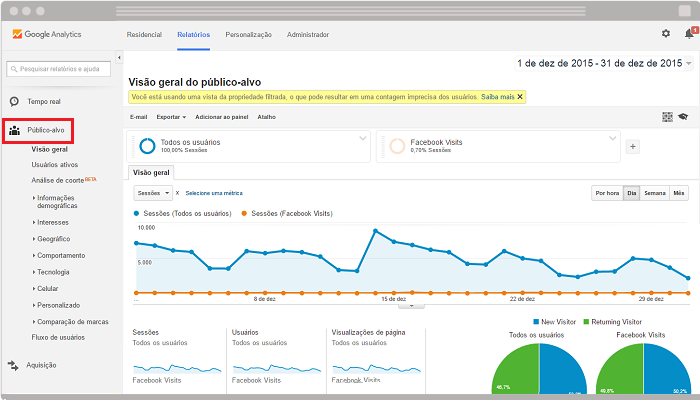Open Visão geral in the sidebar
The width and height of the screenshot is (700, 400).
click(50, 149)
